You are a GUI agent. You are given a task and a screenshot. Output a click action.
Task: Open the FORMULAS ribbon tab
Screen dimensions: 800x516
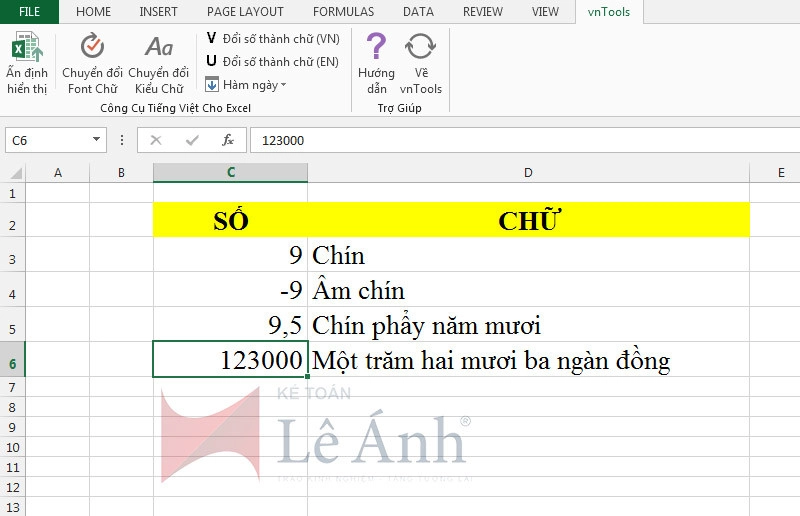click(343, 12)
